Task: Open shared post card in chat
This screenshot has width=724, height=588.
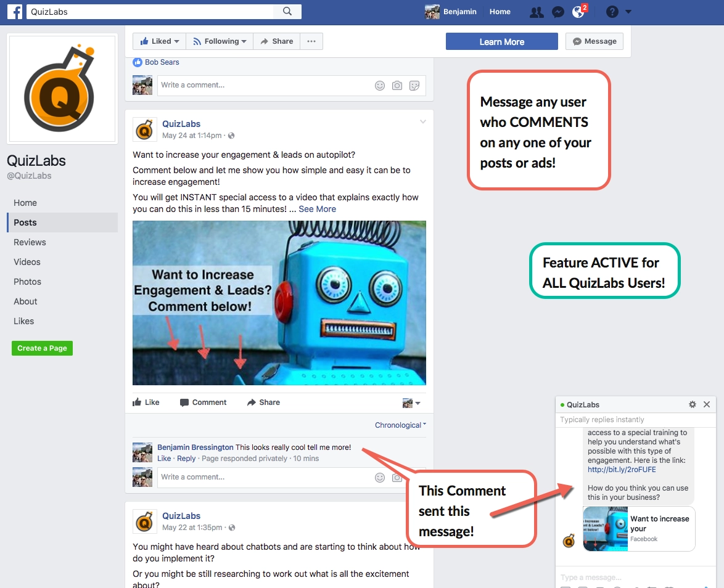Action: click(639, 529)
